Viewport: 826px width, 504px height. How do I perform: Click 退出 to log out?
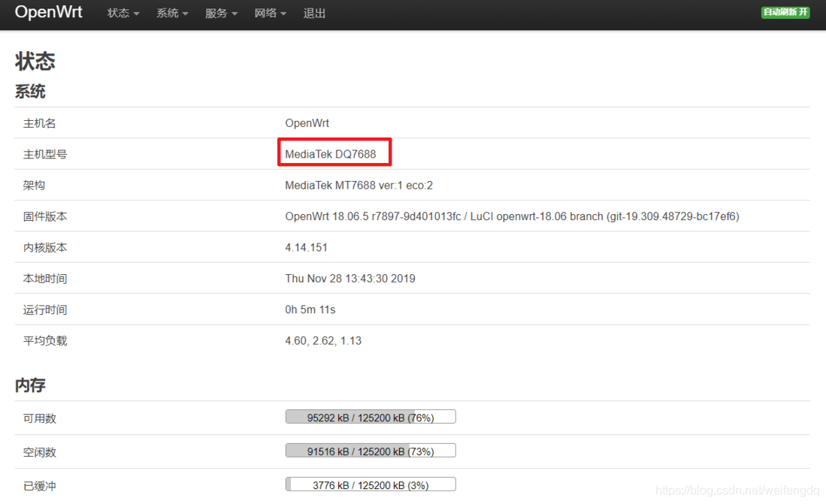314,14
